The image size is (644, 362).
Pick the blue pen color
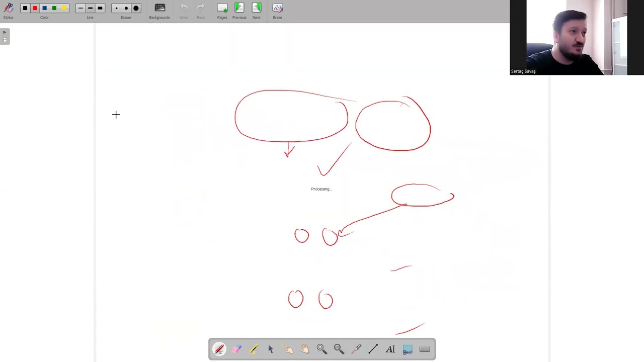click(x=44, y=8)
